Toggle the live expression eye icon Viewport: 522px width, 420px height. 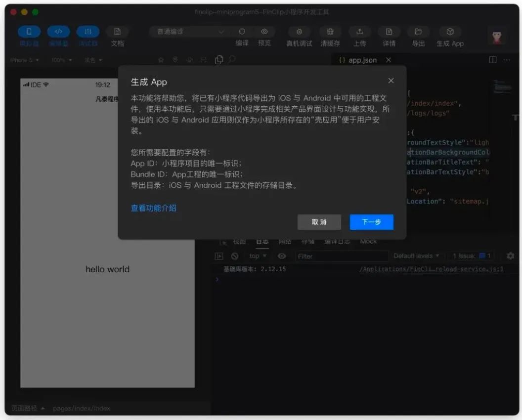pyautogui.click(x=282, y=256)
